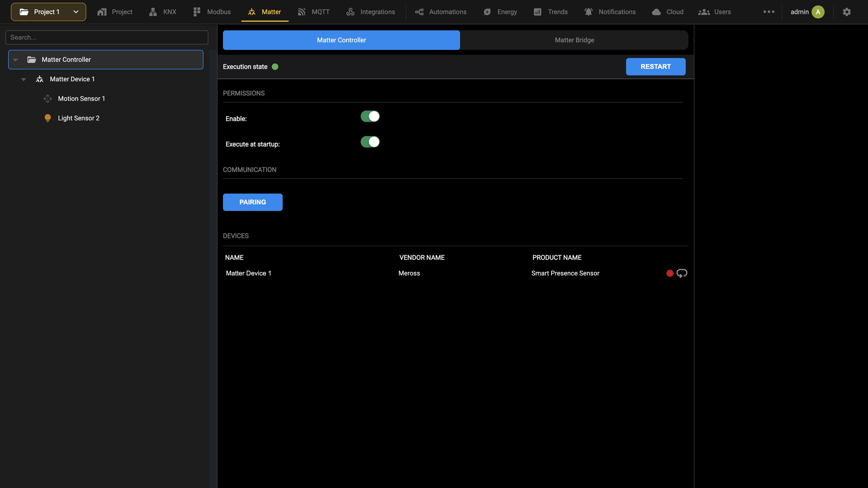Image resolution: width=868 pixels, height=488 pixels.
Task: Collapse the Matter Device 1 tree node
Action: (24, 79)
